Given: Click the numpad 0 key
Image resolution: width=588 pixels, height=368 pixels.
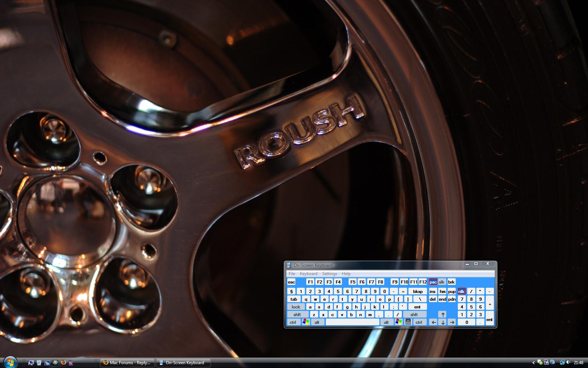Looking at the screenshot, I should click(x=467, y=322).
